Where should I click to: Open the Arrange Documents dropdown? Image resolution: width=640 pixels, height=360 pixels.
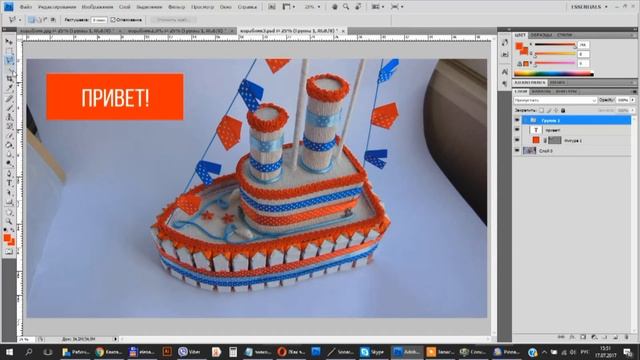click(378, 7)
